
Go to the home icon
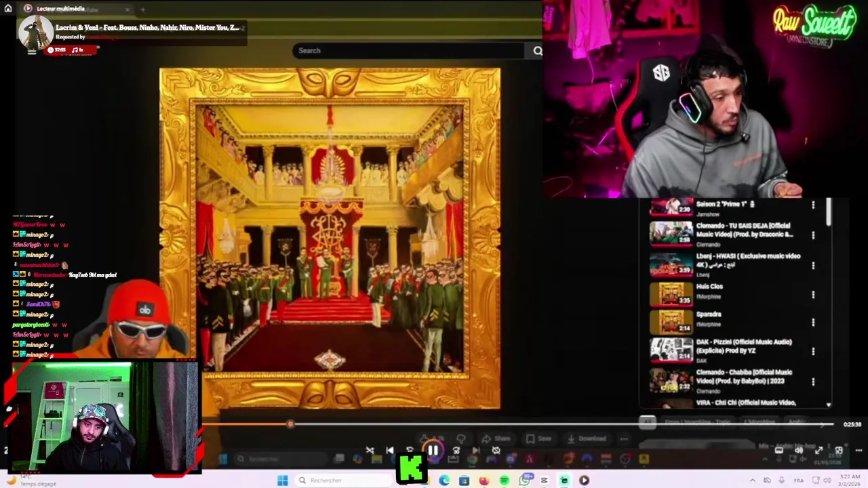(8, 9)
